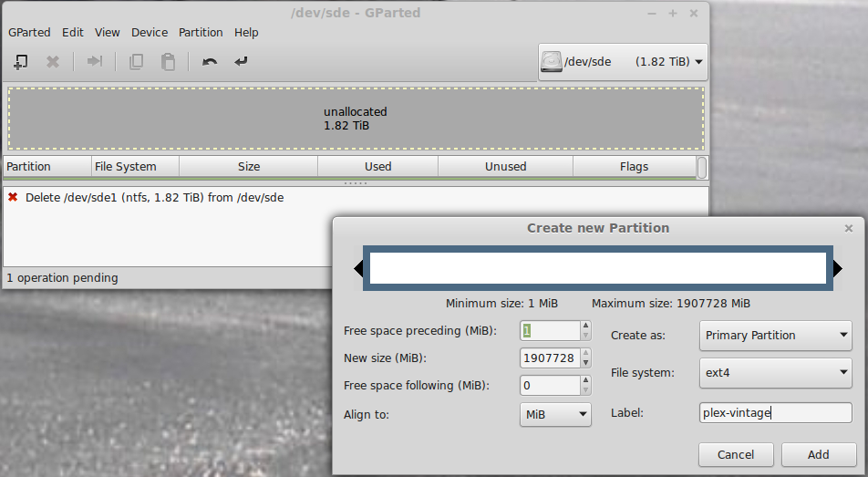Close the GParted main window

click(694, 14)
